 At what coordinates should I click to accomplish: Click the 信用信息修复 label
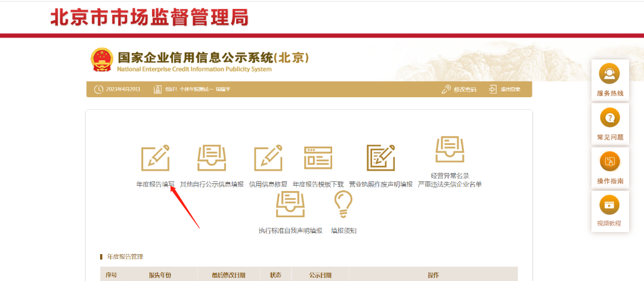(268, 184)
